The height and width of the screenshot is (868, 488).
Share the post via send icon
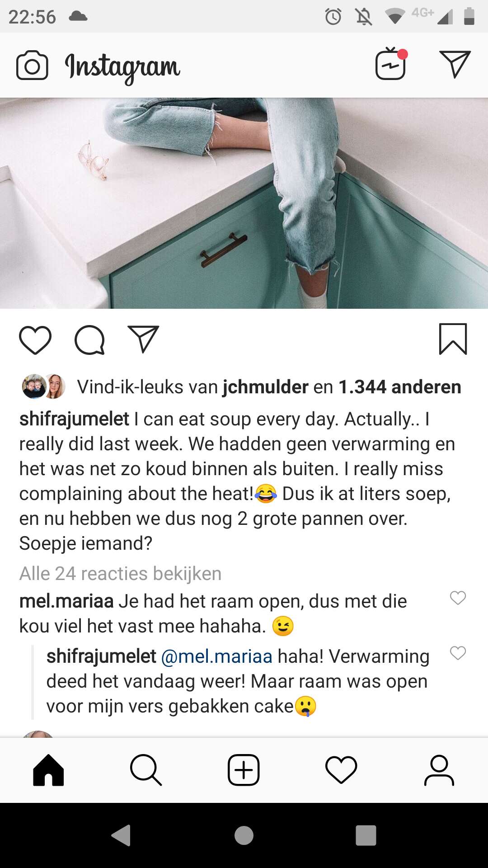(x=143, y=339)
